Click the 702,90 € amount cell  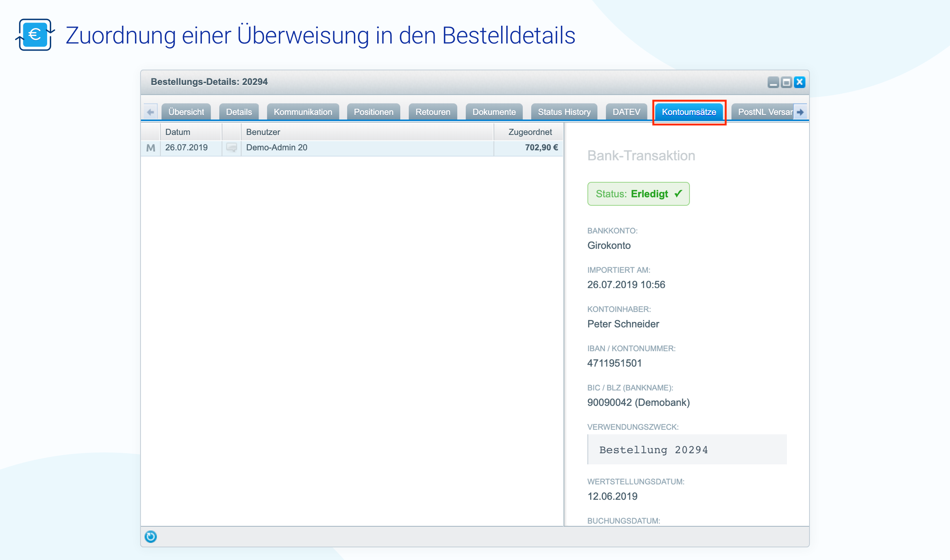[x=528, y=148]
